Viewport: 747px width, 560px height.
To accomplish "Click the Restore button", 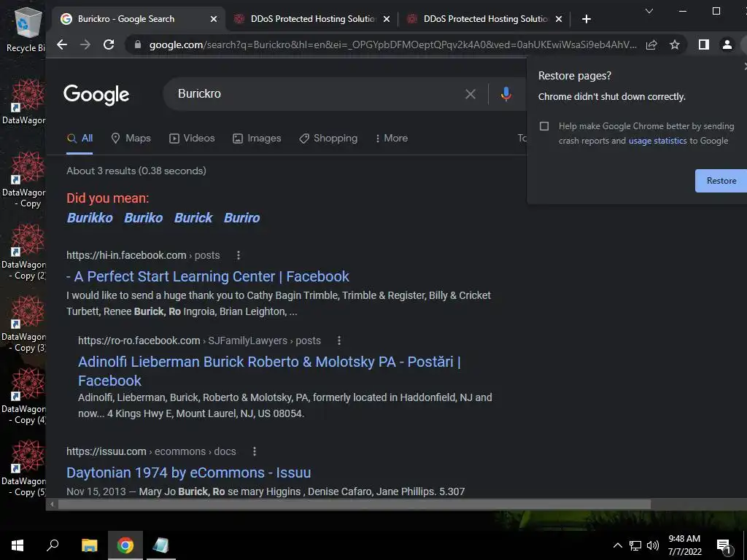I will pyautogui.click(x=721, y=181).
